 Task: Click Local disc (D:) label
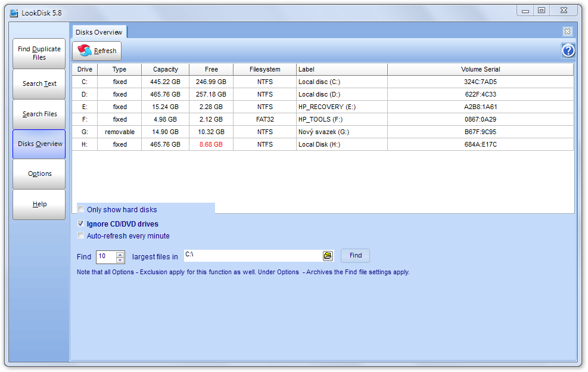(x=319, y=94)
